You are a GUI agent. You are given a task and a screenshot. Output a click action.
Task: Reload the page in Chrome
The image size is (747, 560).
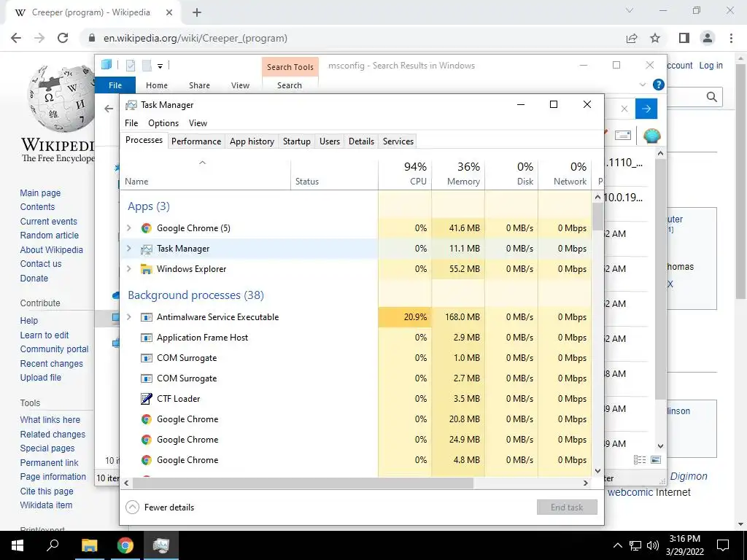(63, 38)
